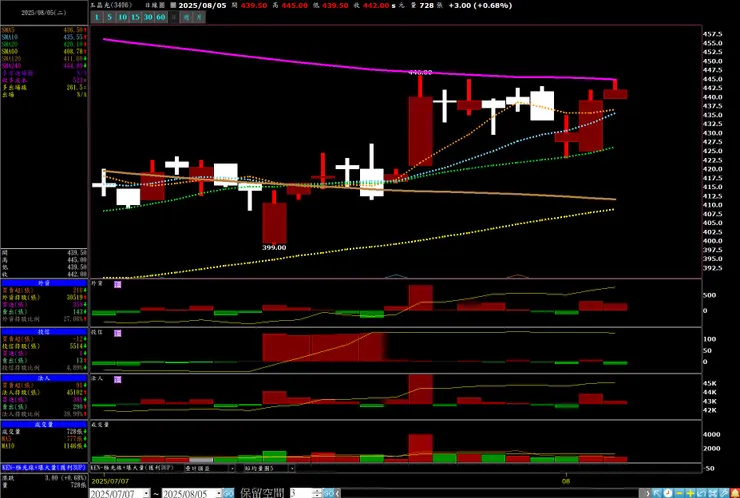The height and width of the screenshot is (498, 740).
Task: Zoom out with the minus icon
Action: [679, 493]
